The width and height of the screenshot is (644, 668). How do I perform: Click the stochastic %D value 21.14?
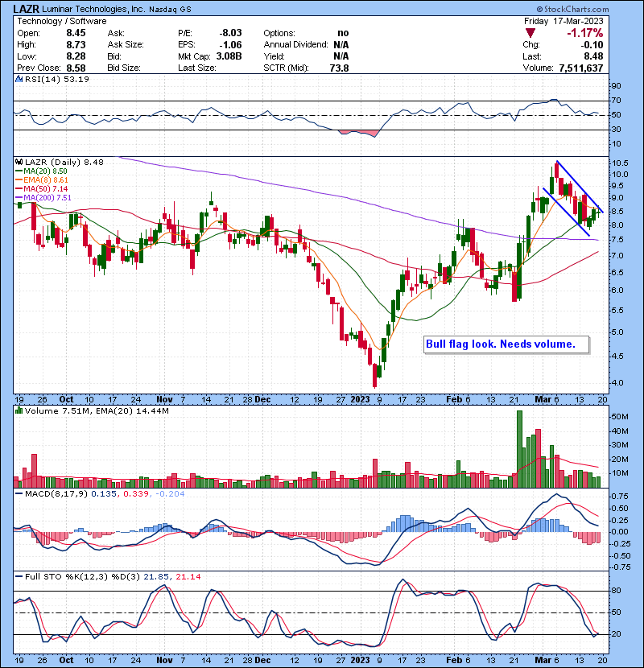tap(188, 577)
